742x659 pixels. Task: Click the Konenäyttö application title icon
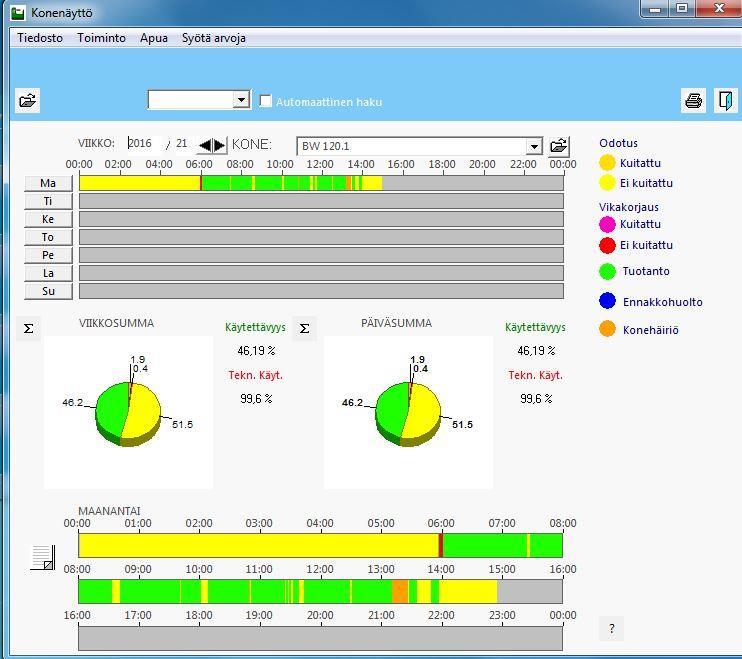coord(18,13)
